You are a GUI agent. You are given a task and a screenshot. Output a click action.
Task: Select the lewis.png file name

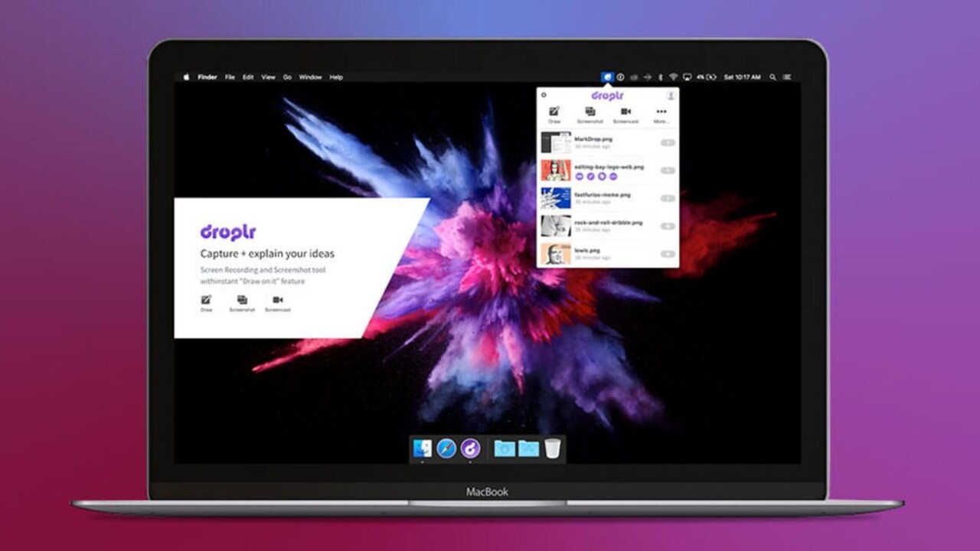pyautogui.click(x=588, y=250)
